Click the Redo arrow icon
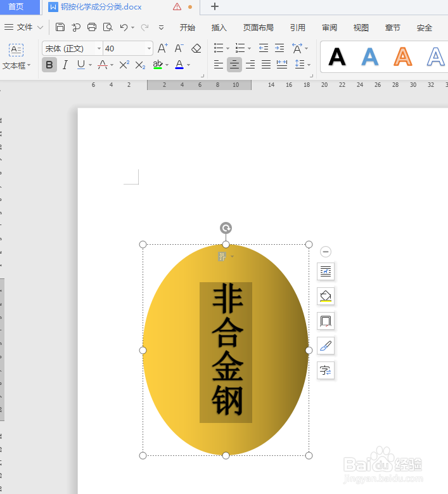The width and height of the screenshot is (448, 494). click(144, 27)
